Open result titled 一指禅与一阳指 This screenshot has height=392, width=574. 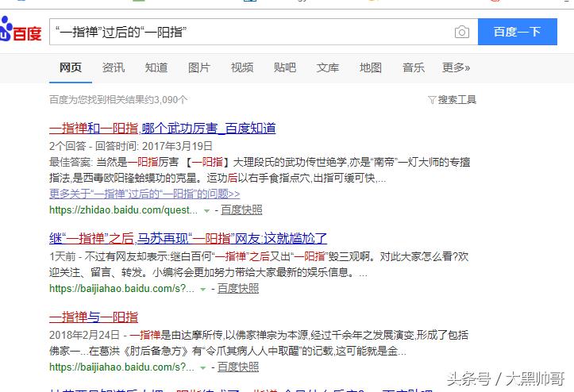click(x=94, y=317)
